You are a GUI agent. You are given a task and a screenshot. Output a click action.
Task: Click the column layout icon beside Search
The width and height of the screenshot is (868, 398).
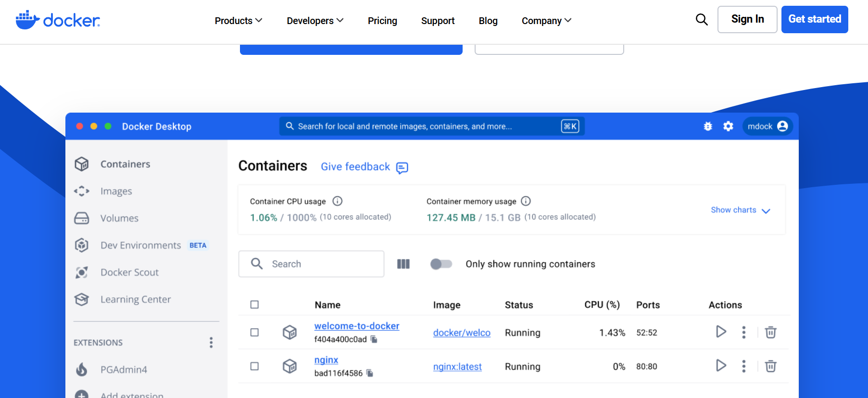pos(403,264)
